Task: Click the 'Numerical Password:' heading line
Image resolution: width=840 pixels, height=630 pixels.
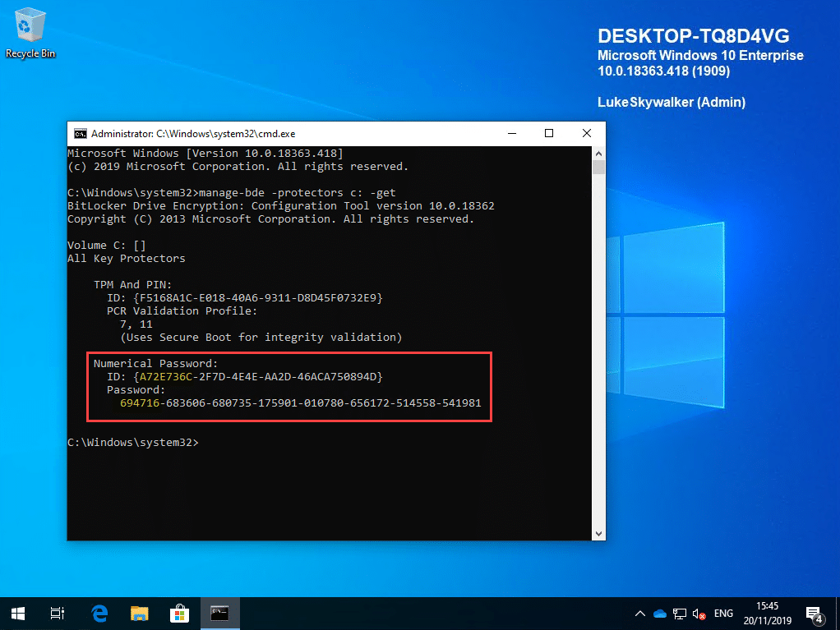Action: coord(155,363)
